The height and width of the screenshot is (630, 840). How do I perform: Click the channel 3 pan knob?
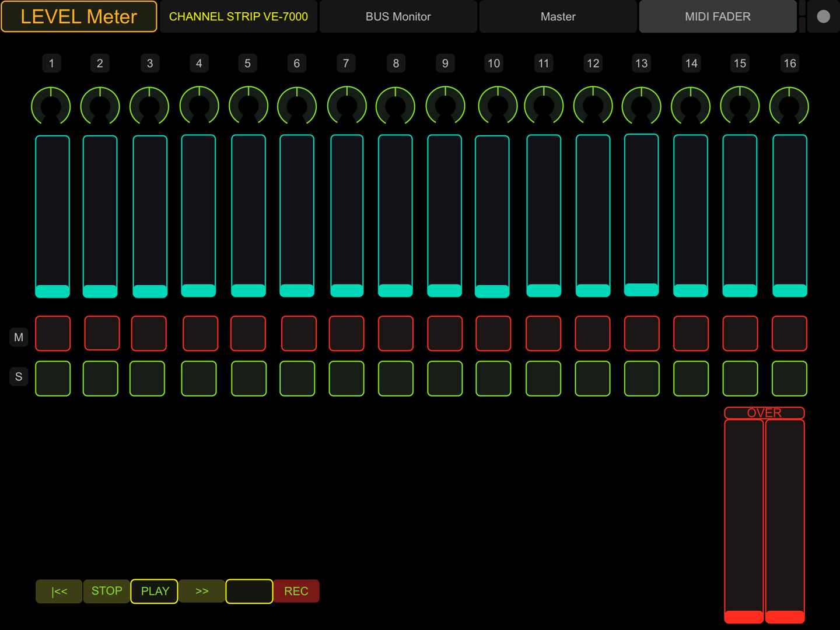(149, 106)
